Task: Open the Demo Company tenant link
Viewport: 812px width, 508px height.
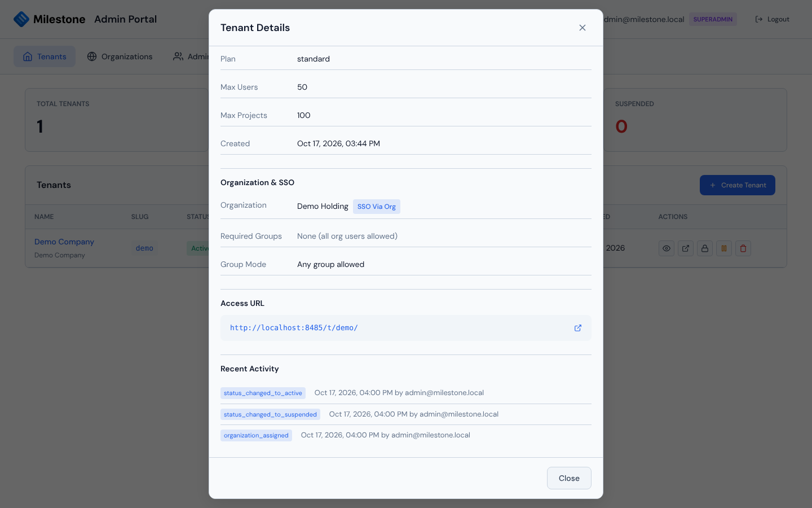Action: (64, 242)
